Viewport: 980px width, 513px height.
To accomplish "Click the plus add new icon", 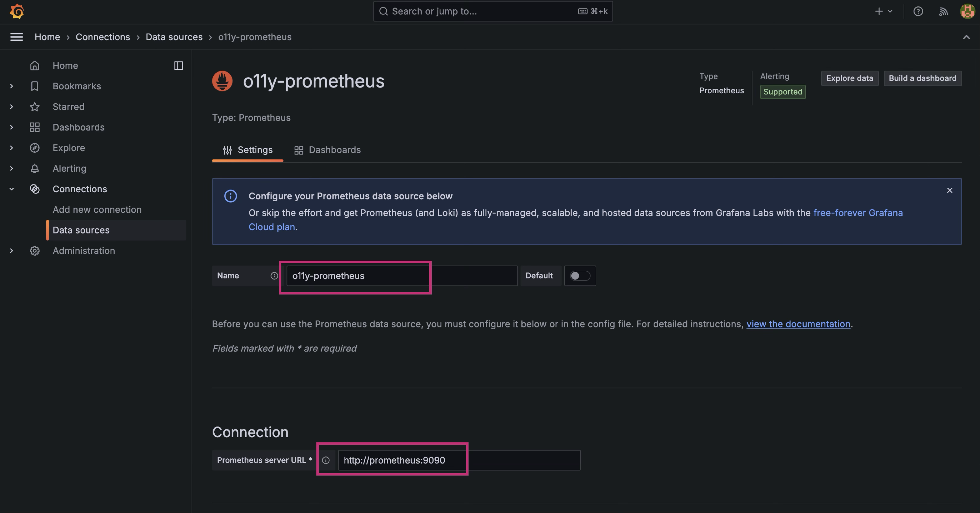I will click(879, 11).
